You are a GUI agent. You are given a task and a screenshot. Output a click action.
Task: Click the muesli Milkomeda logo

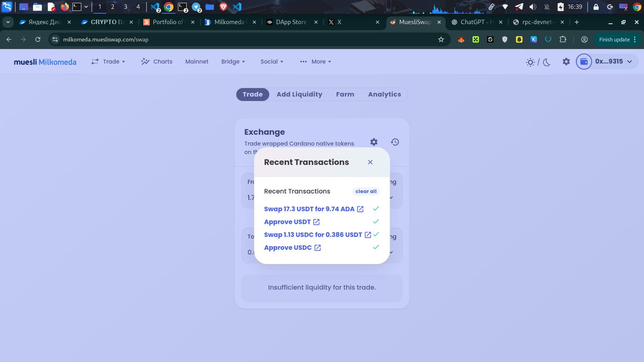point(45,62)
